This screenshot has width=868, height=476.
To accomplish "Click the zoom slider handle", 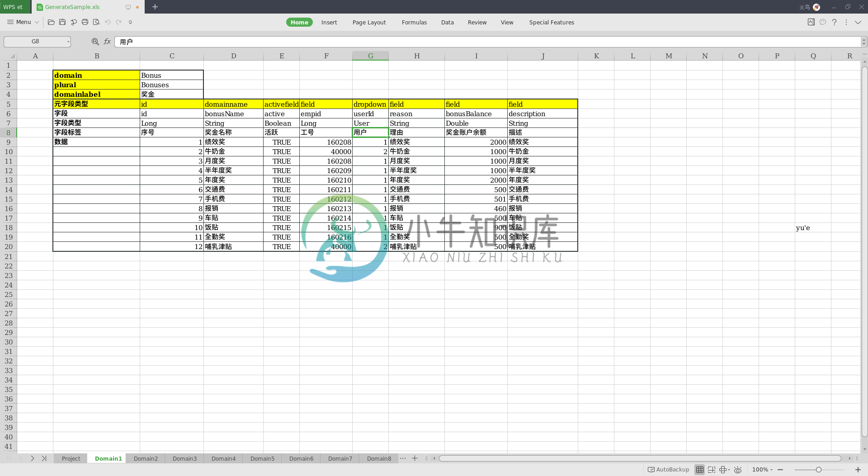I will (x=818, y=470).
